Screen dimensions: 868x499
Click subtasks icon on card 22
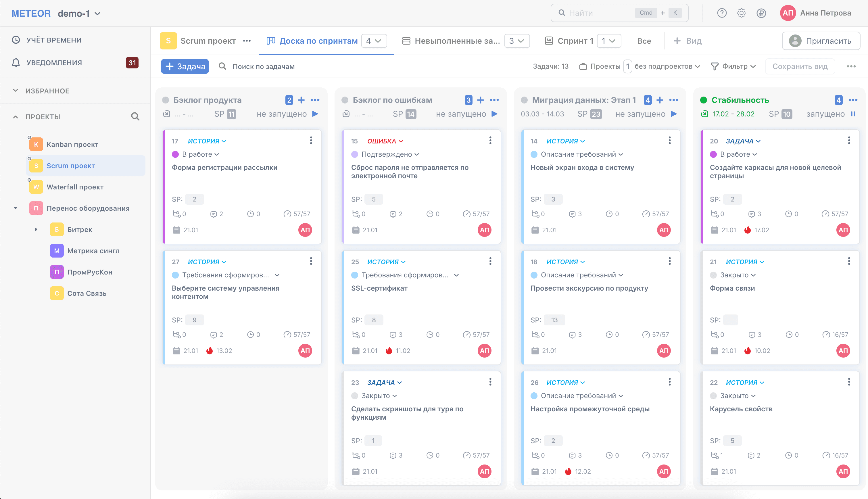click(715, 456)
